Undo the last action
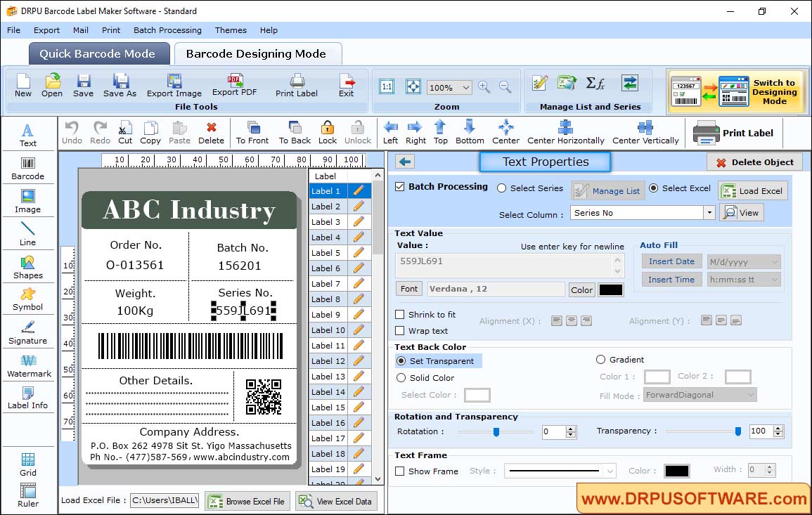The width and height of the screenshot is (812, 515). coord(72,133)
